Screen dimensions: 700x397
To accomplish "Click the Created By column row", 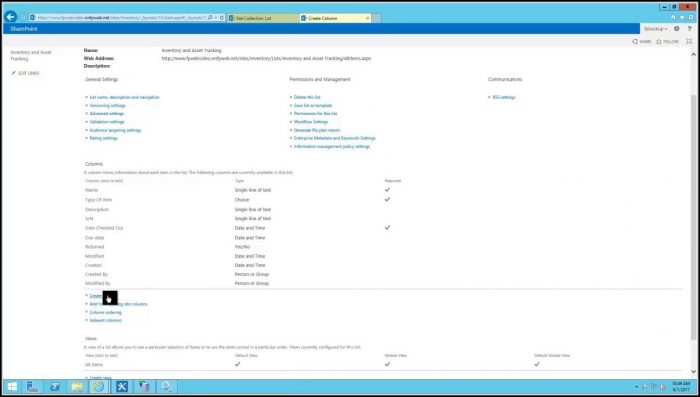I will coord(96,275).
